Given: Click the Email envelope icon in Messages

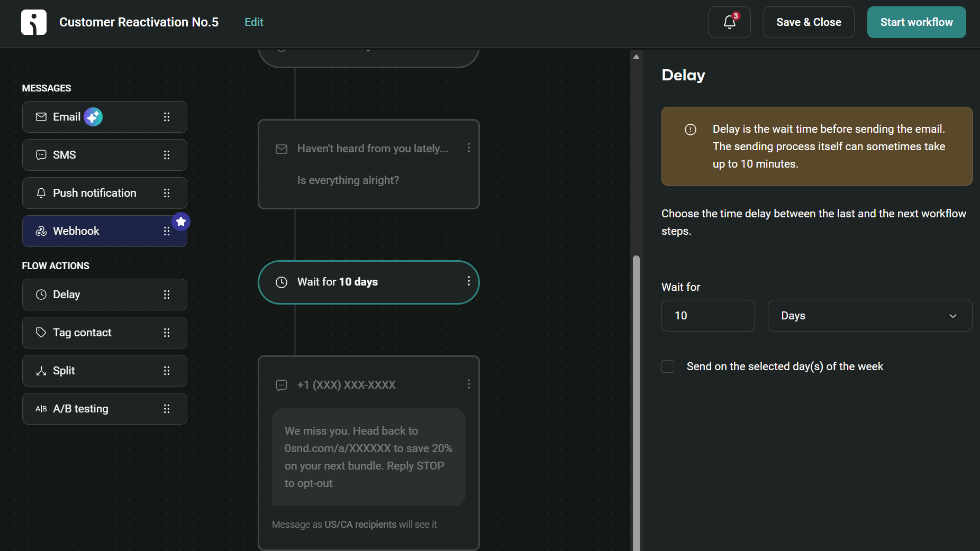Looking at the screenshot, I should pyautogui.click(x=41, y=117).
